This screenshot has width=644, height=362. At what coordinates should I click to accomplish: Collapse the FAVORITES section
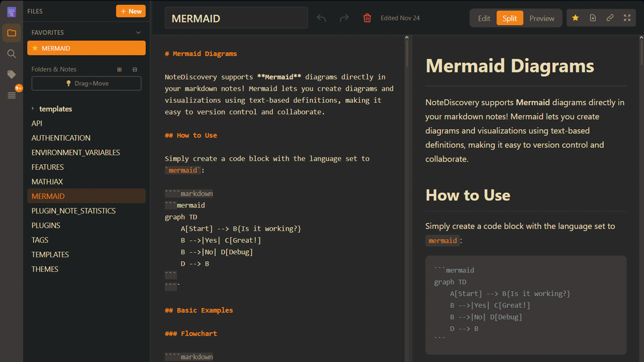click(138, 32)
